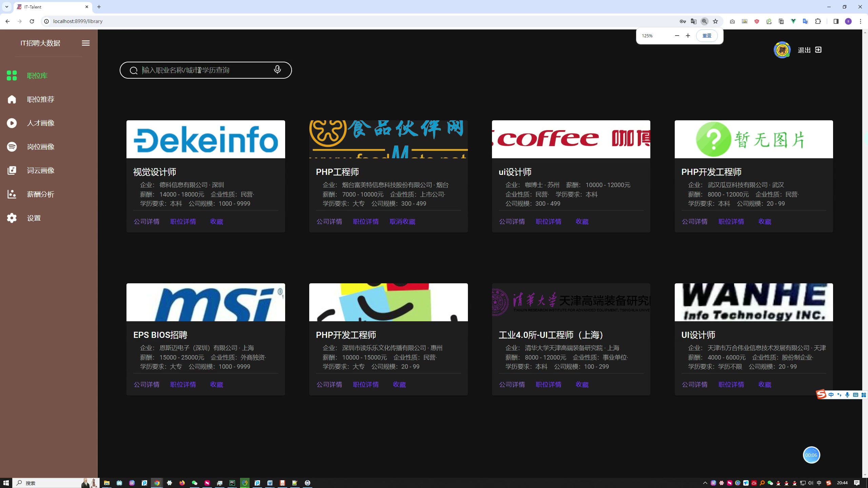This screenshot has height=488, width=868.
Task: Click 取消收藏 on PHP工程师 card
Action: click(x=402, y=221)
